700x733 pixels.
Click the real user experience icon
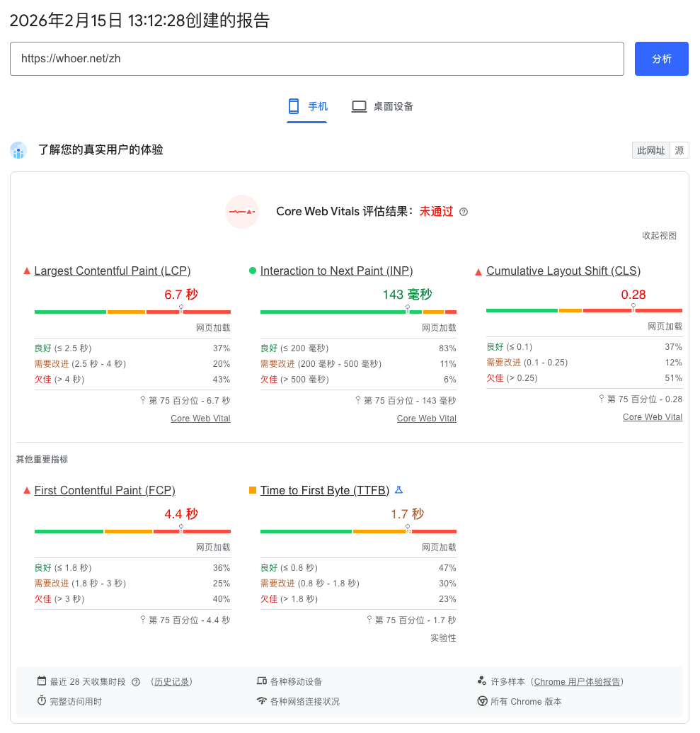click(x=18, y=150)
